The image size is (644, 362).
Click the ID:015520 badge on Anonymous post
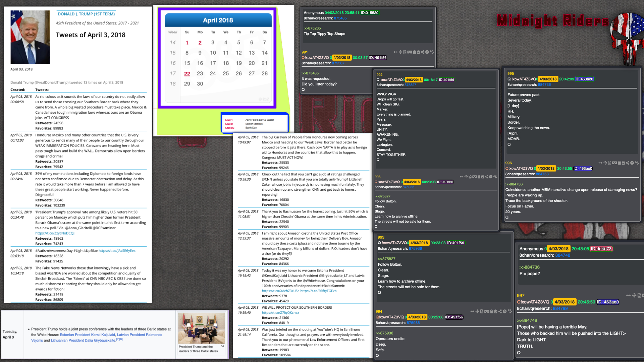point(370,13)
